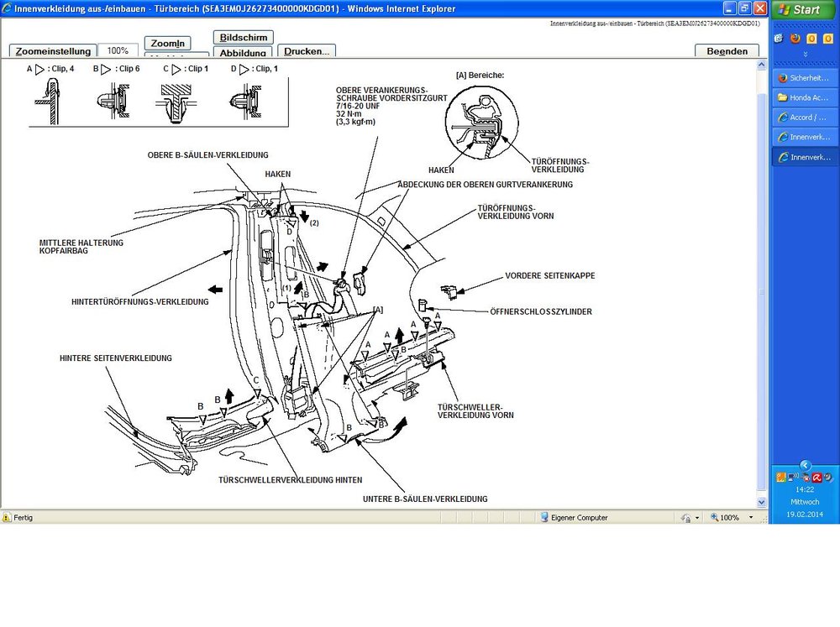The height and width of the screenshot is (627, 840).
Task: Switch to the Honda Ac... folder taskbar item
Action: [x=805, y=97]
